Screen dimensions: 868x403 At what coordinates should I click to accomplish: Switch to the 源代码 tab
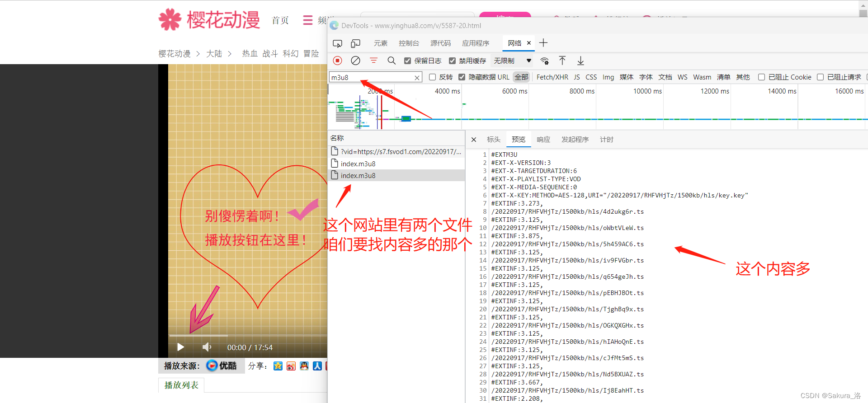click(x=440, y=43)
